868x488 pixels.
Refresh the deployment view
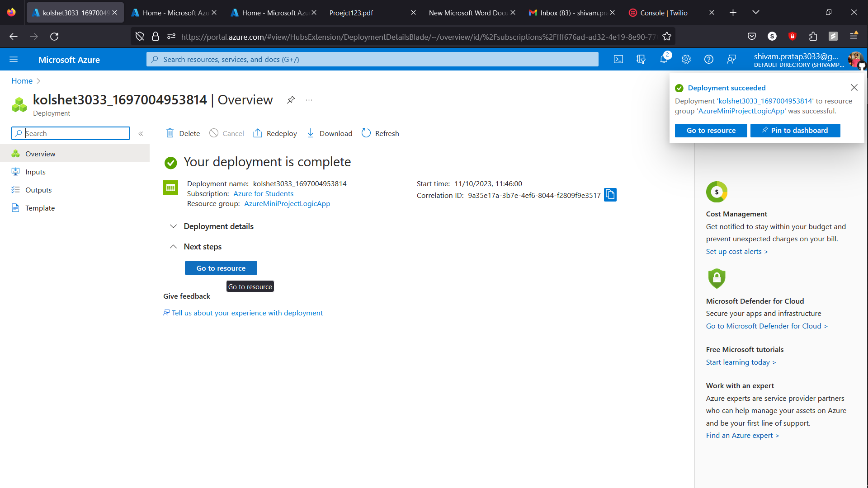380,133
